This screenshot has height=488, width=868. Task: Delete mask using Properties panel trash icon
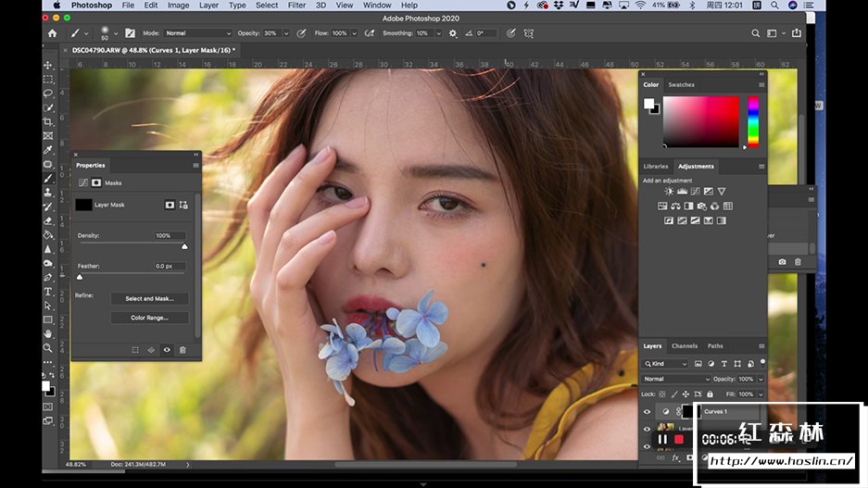182,350
